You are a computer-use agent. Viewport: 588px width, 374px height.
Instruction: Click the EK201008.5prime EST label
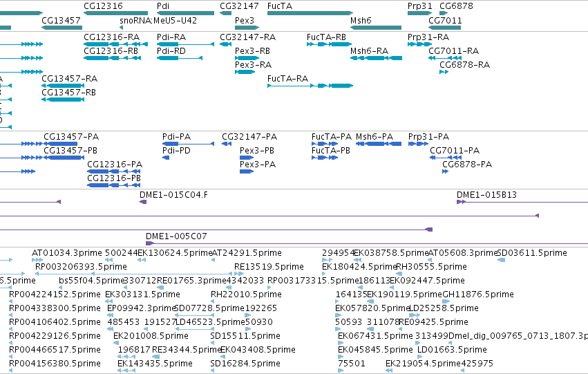(151, 336)
